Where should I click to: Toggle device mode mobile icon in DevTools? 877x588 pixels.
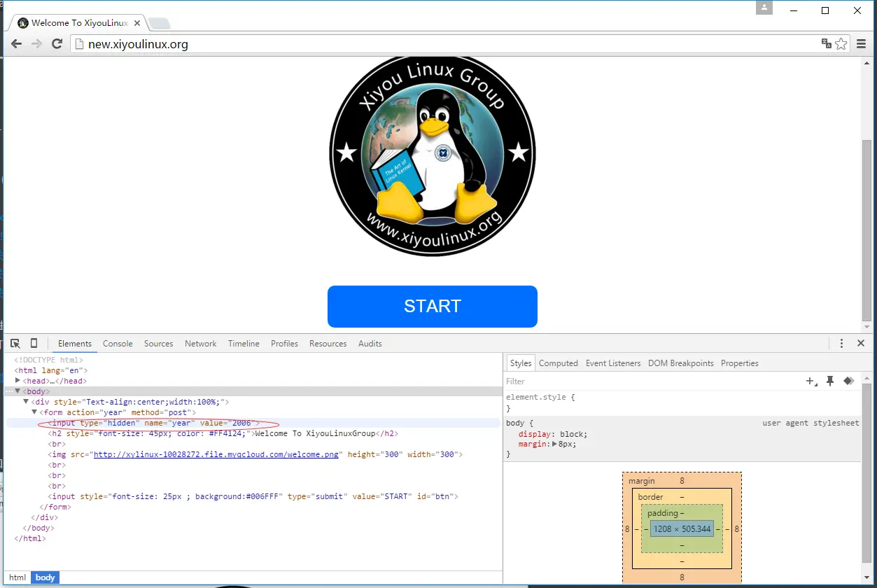pyautogui.click(x=34, y=343)
